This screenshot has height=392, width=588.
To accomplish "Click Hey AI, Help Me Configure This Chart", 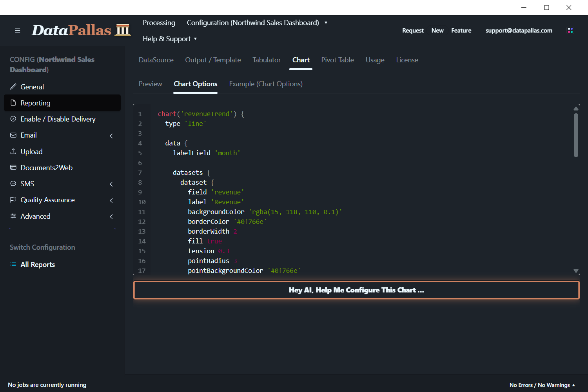I will point(356,290).
